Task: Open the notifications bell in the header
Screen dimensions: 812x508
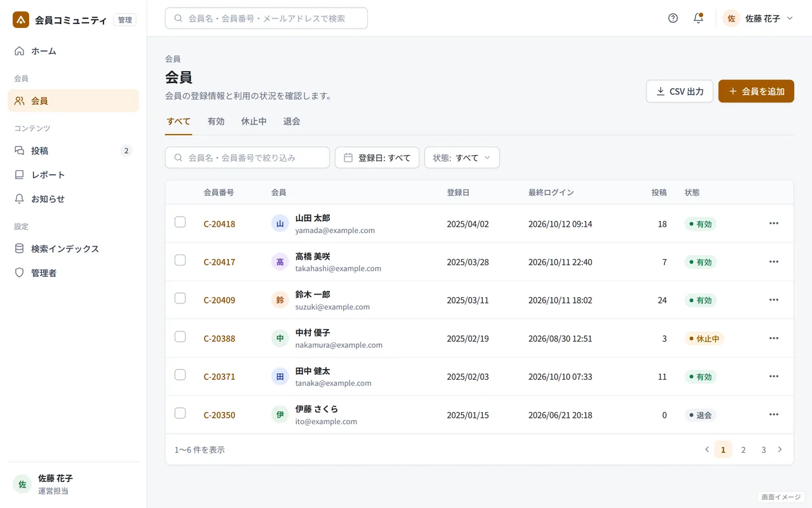Action: (x=698, y=18)
